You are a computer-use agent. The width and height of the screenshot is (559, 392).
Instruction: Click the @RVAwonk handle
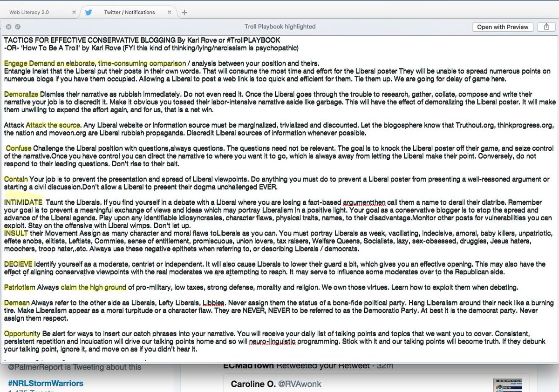pos(300,384)
